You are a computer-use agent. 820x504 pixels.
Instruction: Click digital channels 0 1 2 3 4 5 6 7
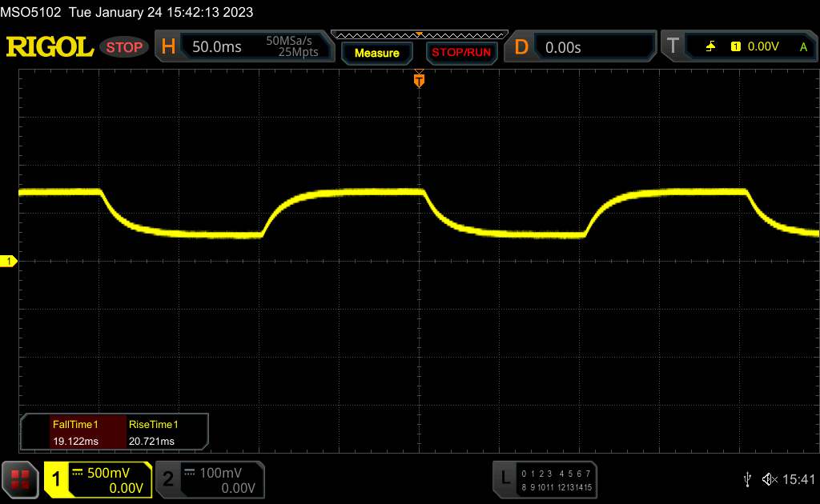click(556, 473)
